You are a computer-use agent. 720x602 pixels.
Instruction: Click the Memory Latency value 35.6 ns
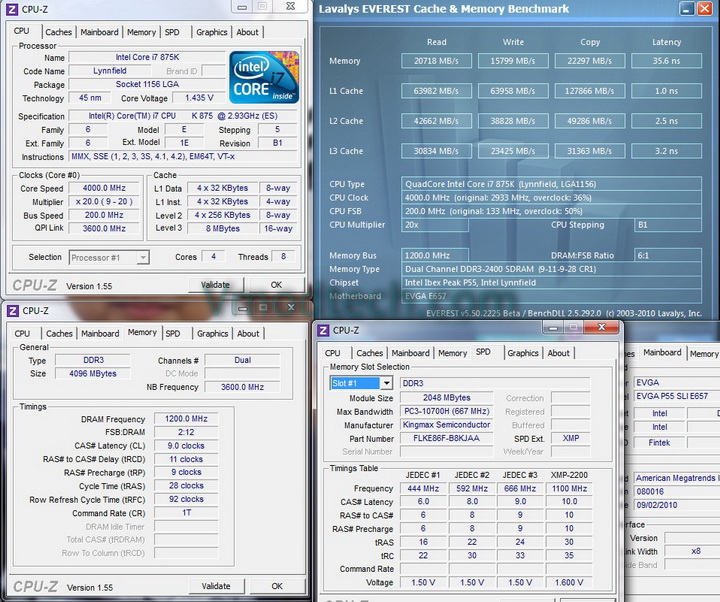pyautogui.click(x=666, y=61)
